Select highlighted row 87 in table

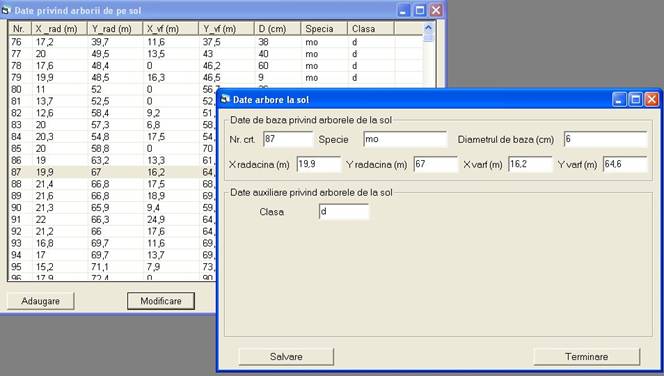pos(112,172)
